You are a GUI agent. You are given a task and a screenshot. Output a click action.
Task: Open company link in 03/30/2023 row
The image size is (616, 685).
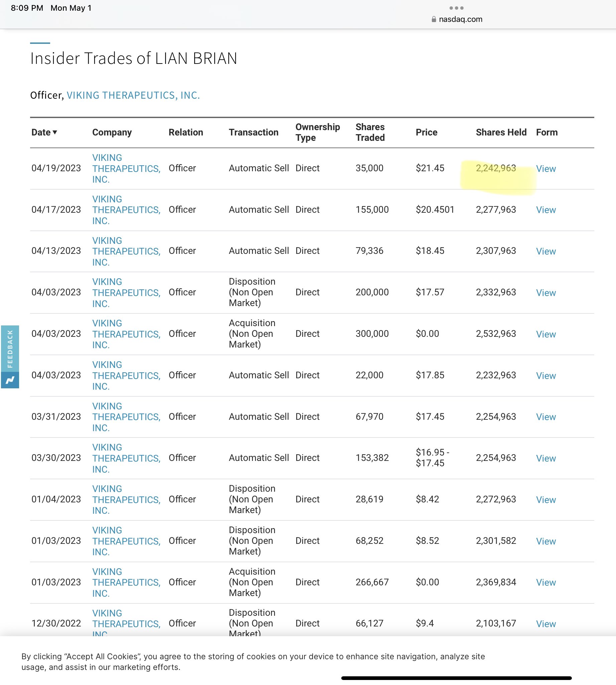(126, 458)
